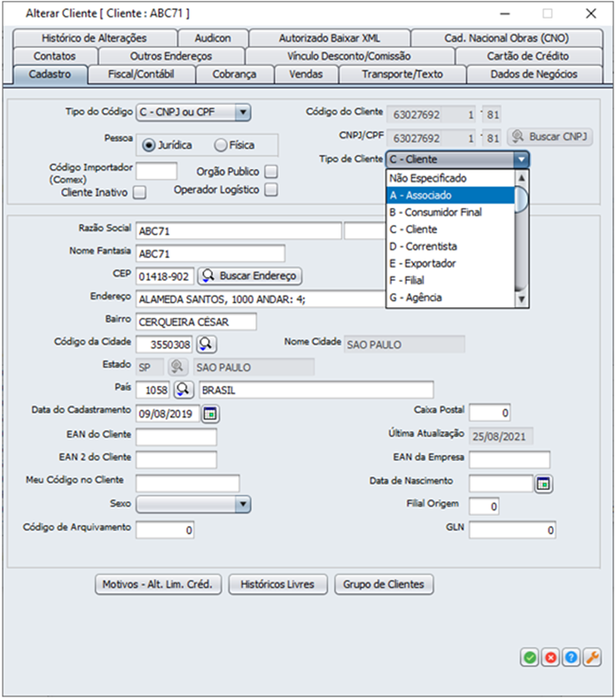The image size is (616, 699).
Task: Click the Grupo de Clientes button
Action: [x=384, y=584]
